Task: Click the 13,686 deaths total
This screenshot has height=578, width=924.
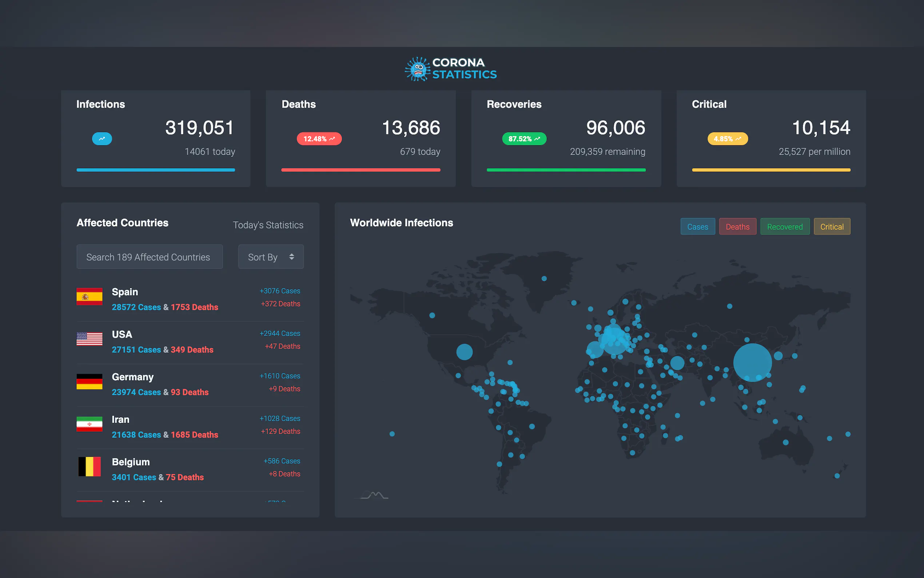Action: 411,128
